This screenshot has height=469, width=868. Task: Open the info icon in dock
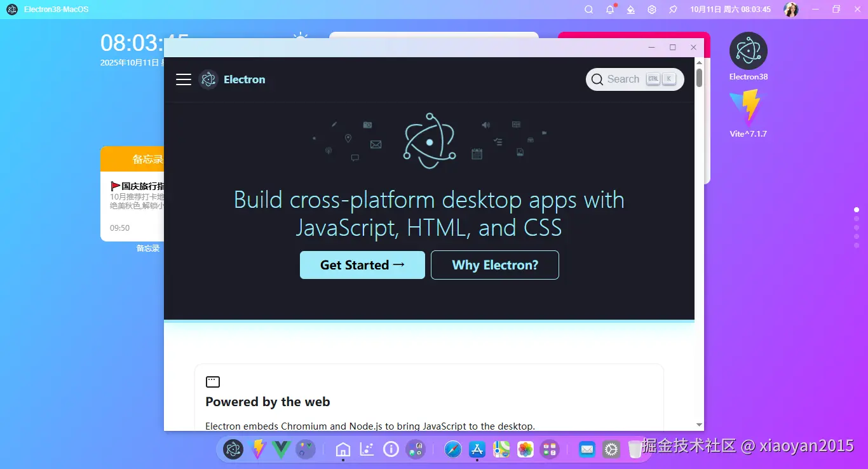(391, 449)
